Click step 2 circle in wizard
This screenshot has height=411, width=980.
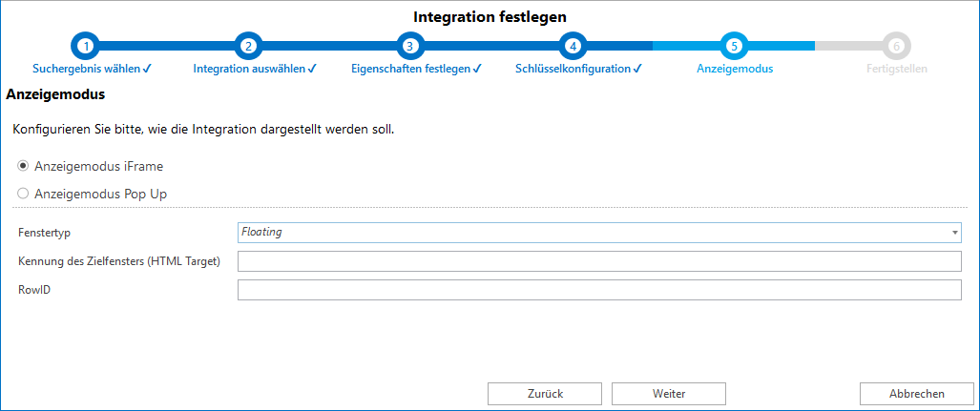click(x=247, y=45)
